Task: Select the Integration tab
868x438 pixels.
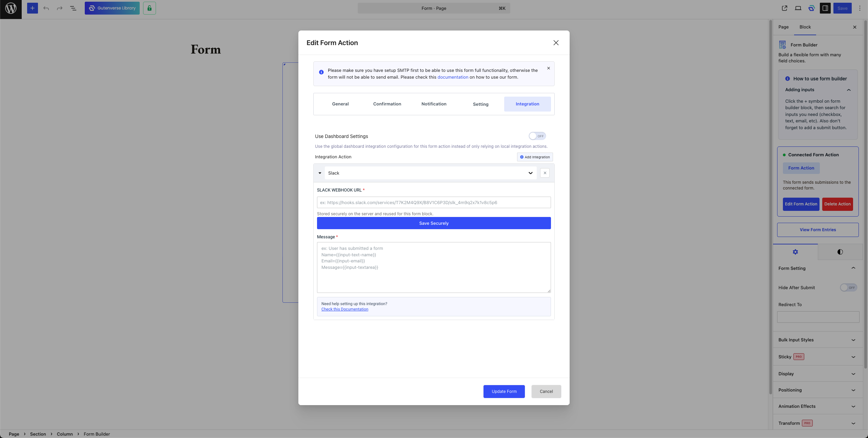Action: point(528,104)
